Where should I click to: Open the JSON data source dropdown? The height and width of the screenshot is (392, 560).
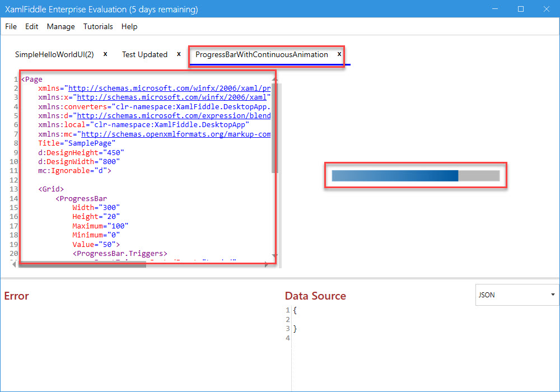517,295
